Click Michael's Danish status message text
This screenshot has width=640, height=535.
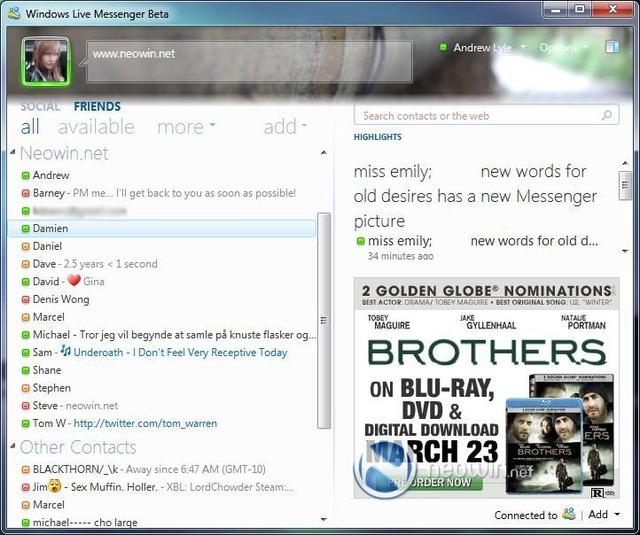pos(198,335)
